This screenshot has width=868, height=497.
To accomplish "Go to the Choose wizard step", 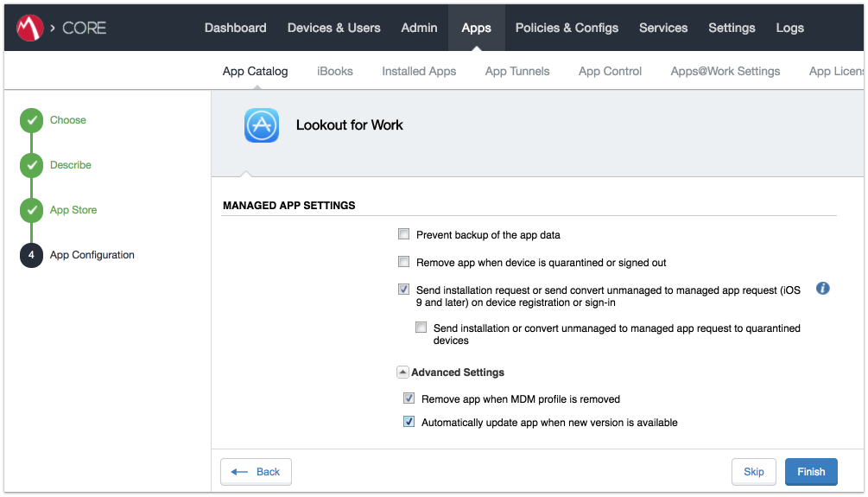I will click(68, 120).
